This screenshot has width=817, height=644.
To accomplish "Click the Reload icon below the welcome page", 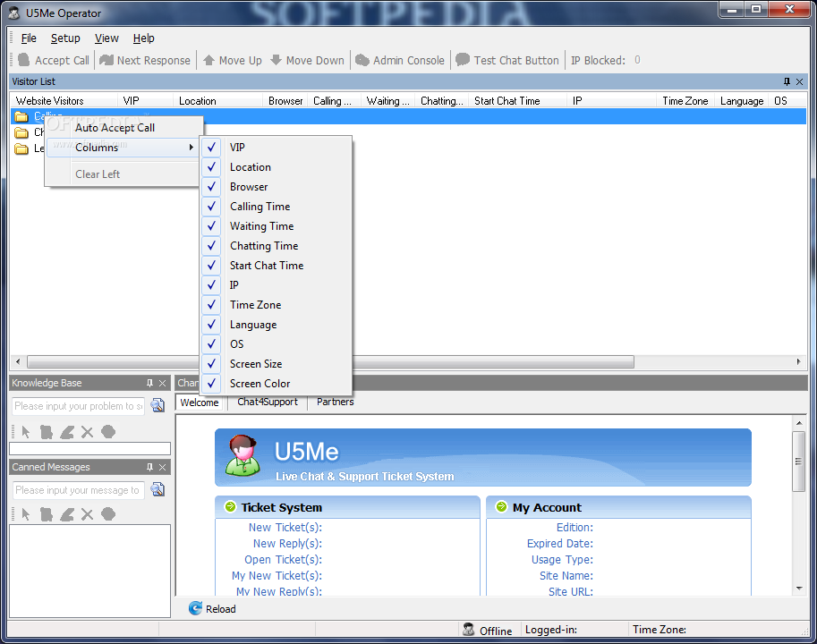I will point(195,608).
